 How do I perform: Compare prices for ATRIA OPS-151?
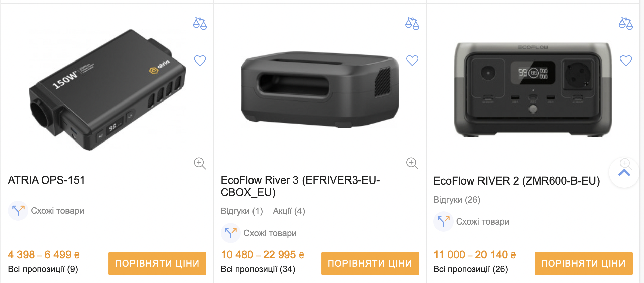157,264
